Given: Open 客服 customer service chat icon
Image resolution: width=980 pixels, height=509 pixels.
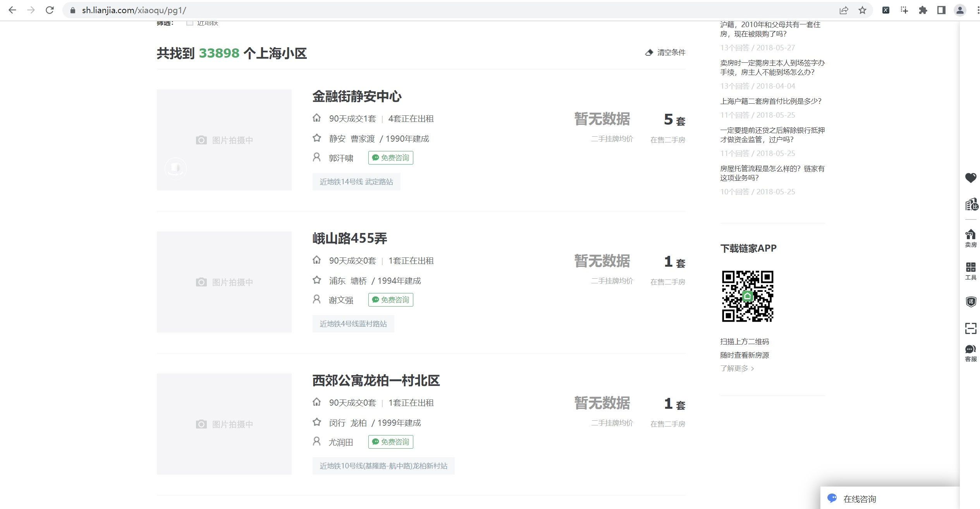Looking at the screenshot, I should [970, 353].
